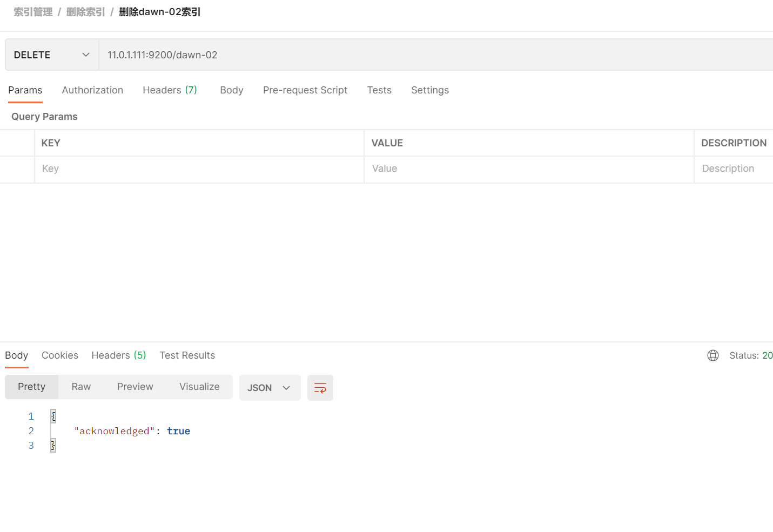The height and width of the screenshot is (532, 773).
Task: Open the Authorization tab
Action: pyautogui.click(x=92, y=90)
